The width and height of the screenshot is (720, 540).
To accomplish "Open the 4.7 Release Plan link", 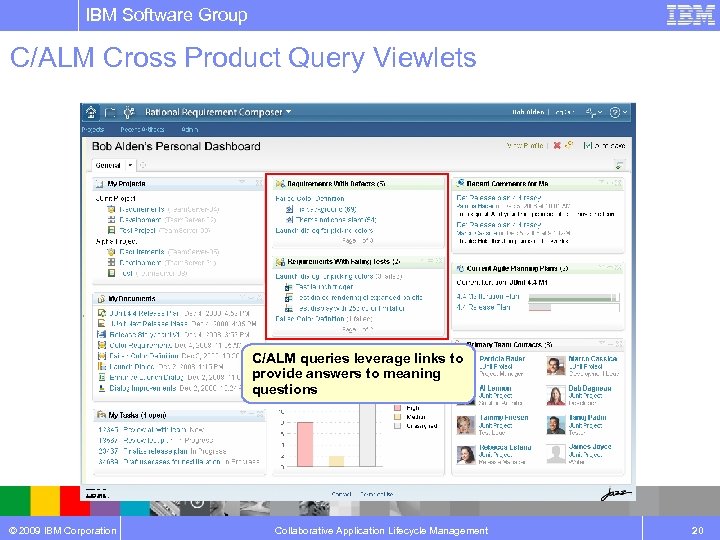I will (x=484, y=307).
